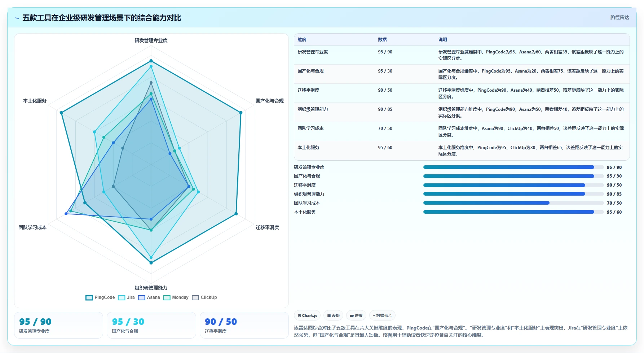The image size is (644, 353).
Task: Click the 组织级管理能力 progress bar
Action: pyautogui.click(x=513, y=194)
